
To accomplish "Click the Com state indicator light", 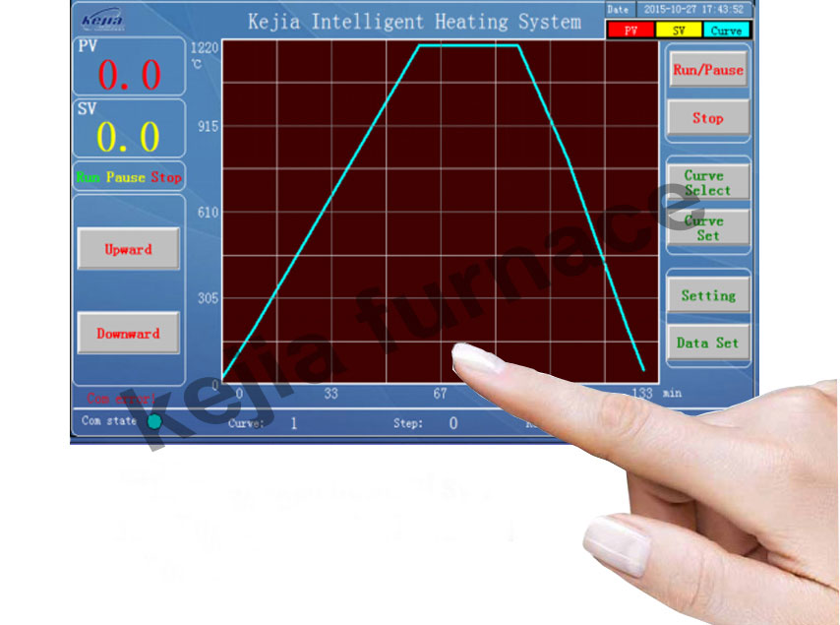I will coord(154,422).
